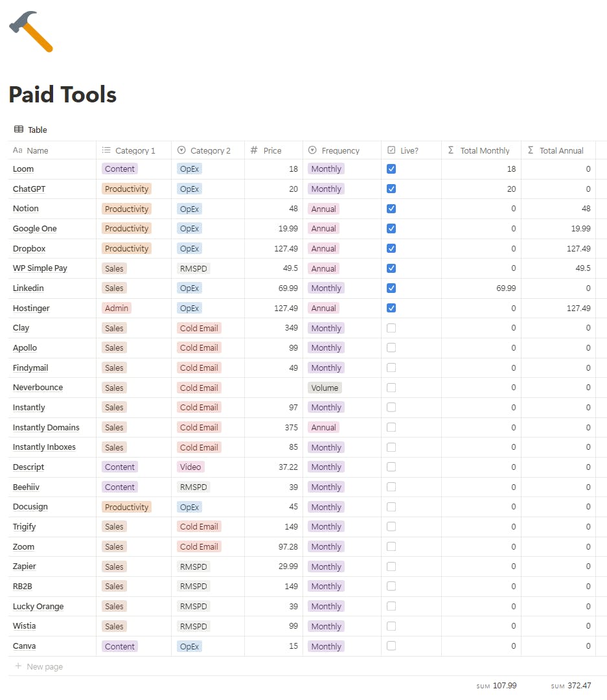Image resolution: width=607 pixels, height=700 pixels.
Task: Open the Instantly Domains page
Action: [46, 427]
